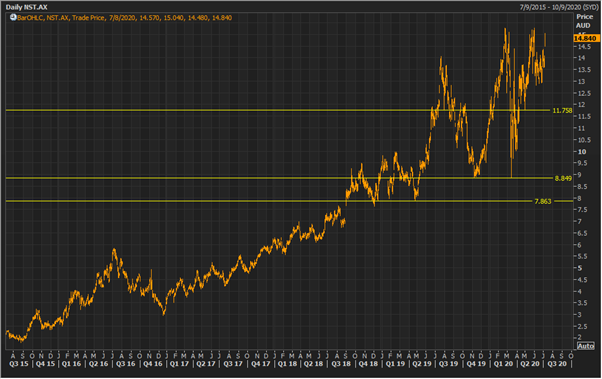Click the Q2 16 quarter label
The height and width of the screenshot is (379, 602).
click(98, 364)
